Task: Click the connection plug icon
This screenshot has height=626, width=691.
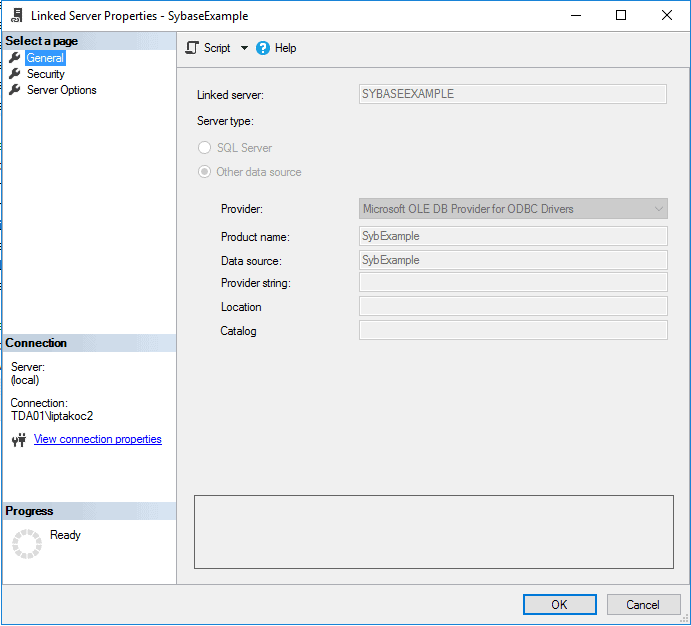Action: 19,439
